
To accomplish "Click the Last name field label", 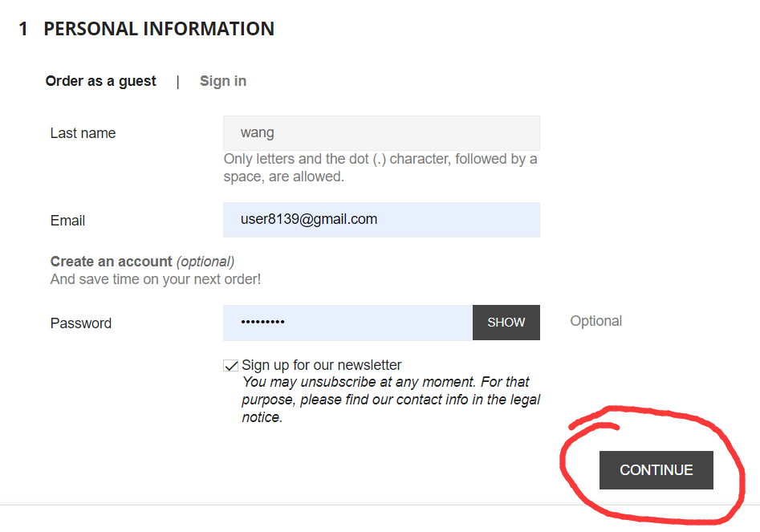I will point(83,133).
